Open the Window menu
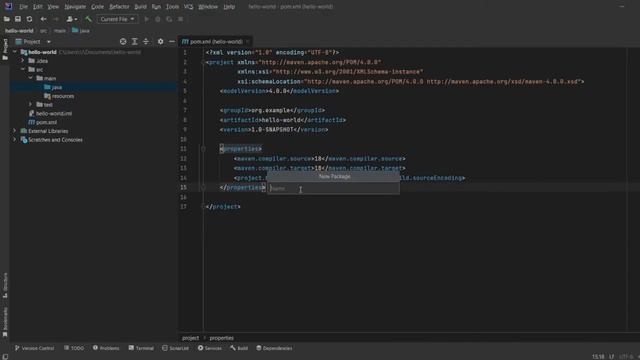The image size is (640, 360). click(x=208, y=7)
